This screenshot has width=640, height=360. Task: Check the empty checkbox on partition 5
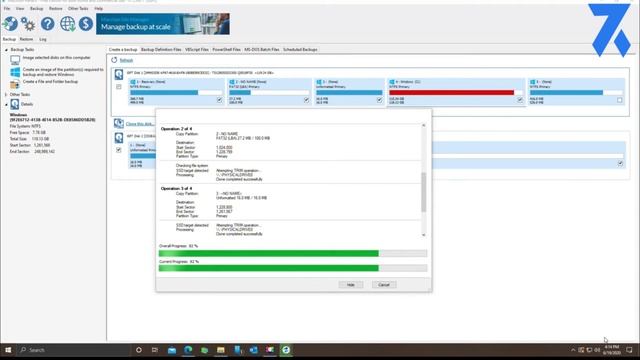tap(620, 100)
